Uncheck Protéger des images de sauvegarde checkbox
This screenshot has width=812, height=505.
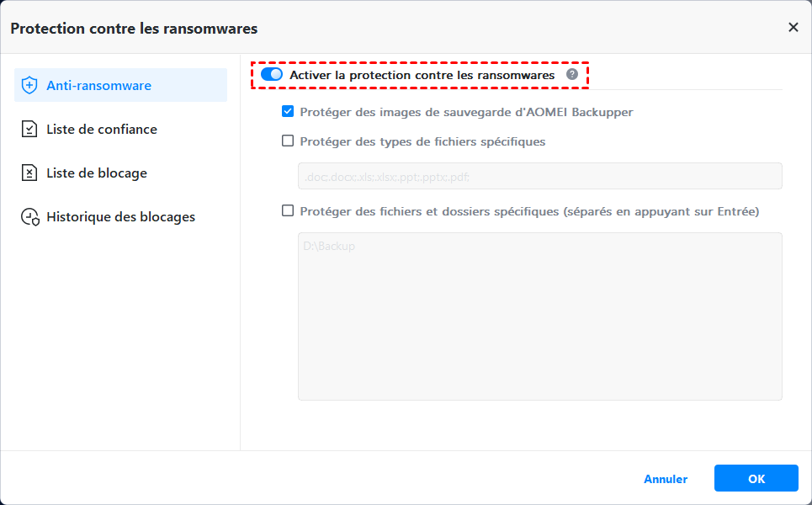click(x=288, y=112)
